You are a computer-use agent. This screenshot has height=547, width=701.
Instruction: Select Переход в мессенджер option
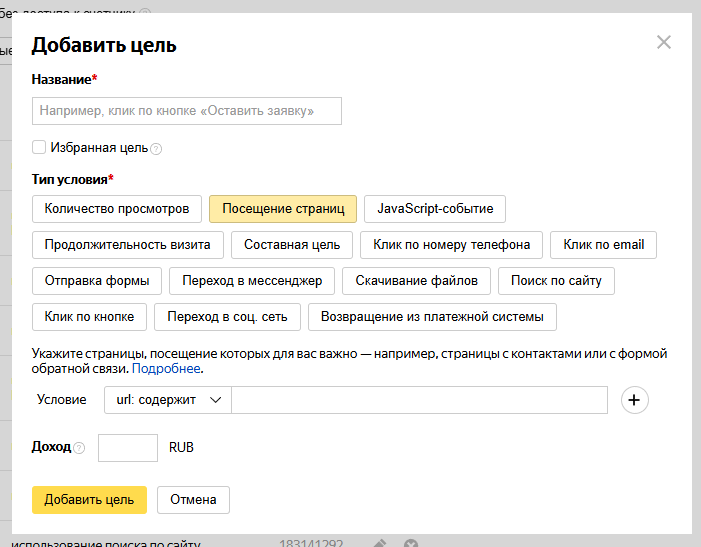click(252, 281)
